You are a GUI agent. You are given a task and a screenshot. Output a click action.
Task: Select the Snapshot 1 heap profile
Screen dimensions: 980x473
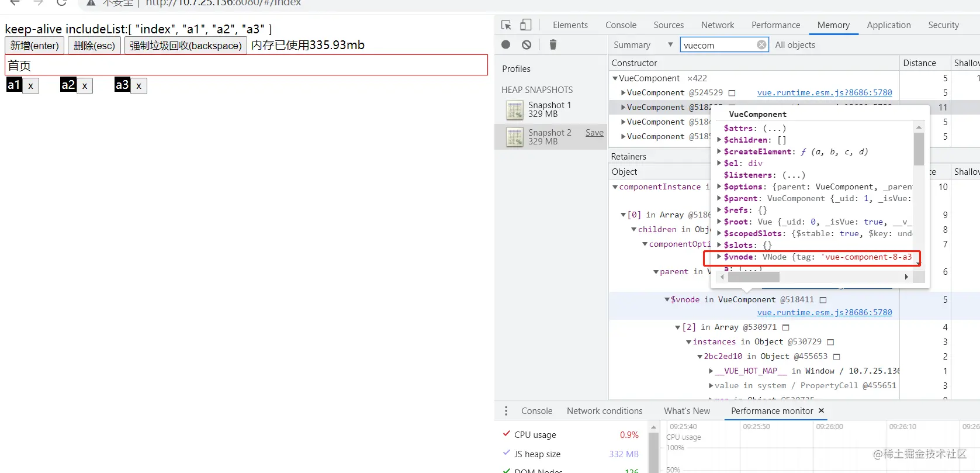[x=549, y=109]
